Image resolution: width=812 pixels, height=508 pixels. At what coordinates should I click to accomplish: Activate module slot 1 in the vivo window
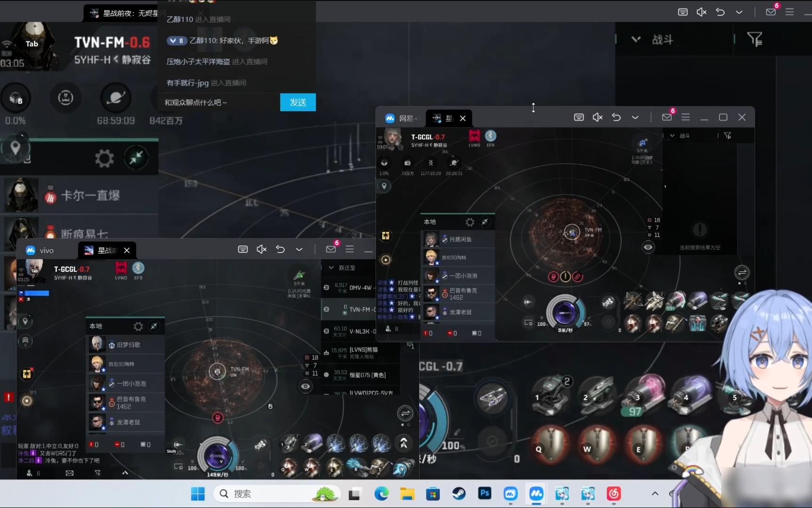pos(289,443)
